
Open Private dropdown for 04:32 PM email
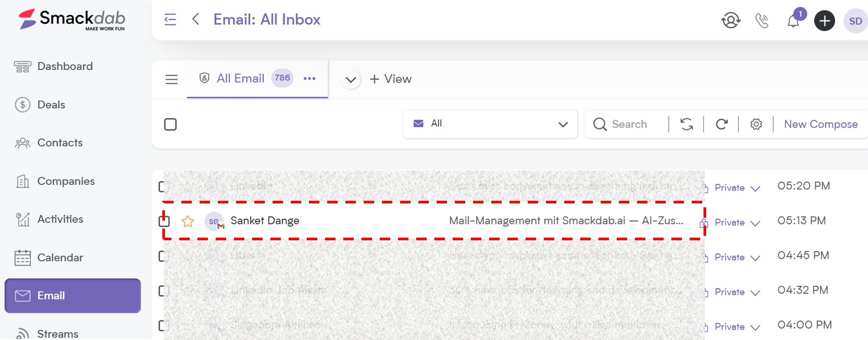coord(737,292)
